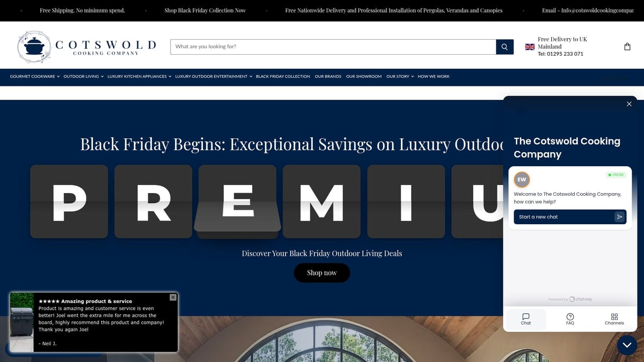Click the Shop Now button
Viewport: 644px width, 362px height.
(321, 272)
